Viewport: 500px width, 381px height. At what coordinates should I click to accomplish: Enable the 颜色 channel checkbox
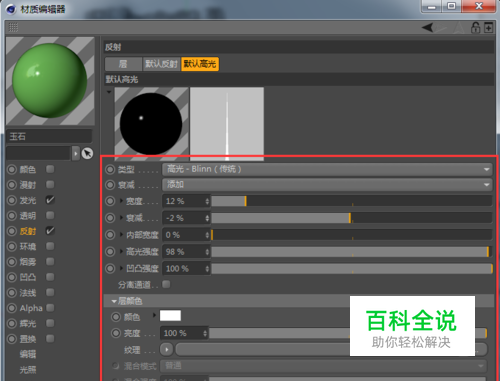tap(50, 169)
